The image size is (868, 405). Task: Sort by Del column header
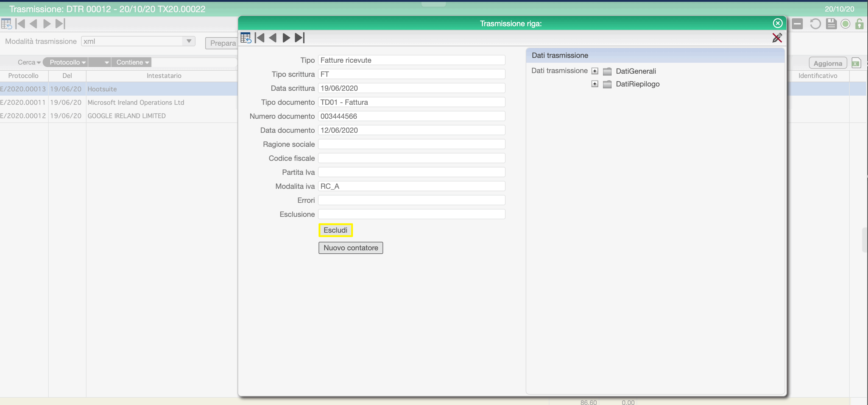(x=67, y=76)
